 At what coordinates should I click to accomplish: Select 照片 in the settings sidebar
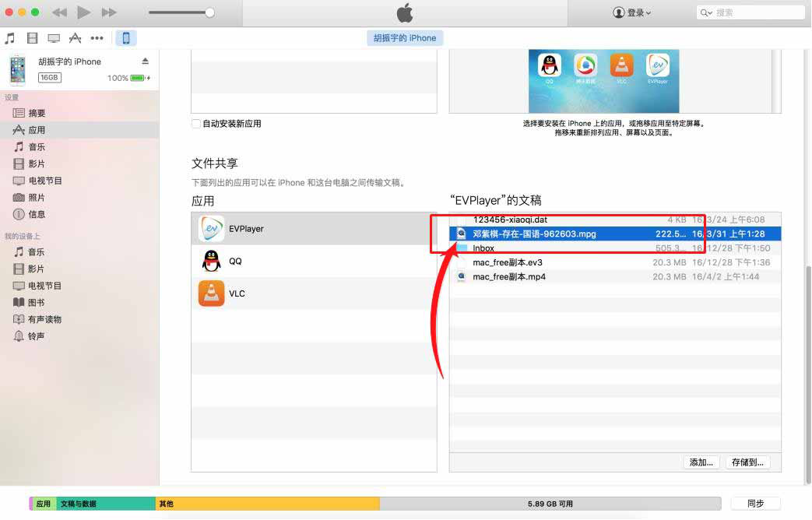coord(37,198)
